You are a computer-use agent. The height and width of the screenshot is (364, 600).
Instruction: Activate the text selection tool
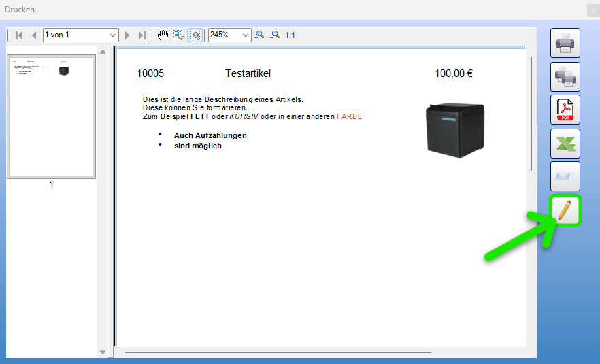179,35
